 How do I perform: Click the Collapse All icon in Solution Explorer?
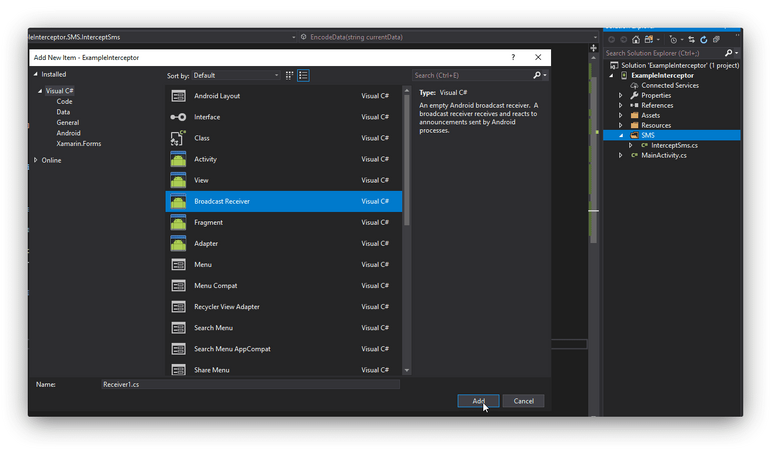(716, 39)
